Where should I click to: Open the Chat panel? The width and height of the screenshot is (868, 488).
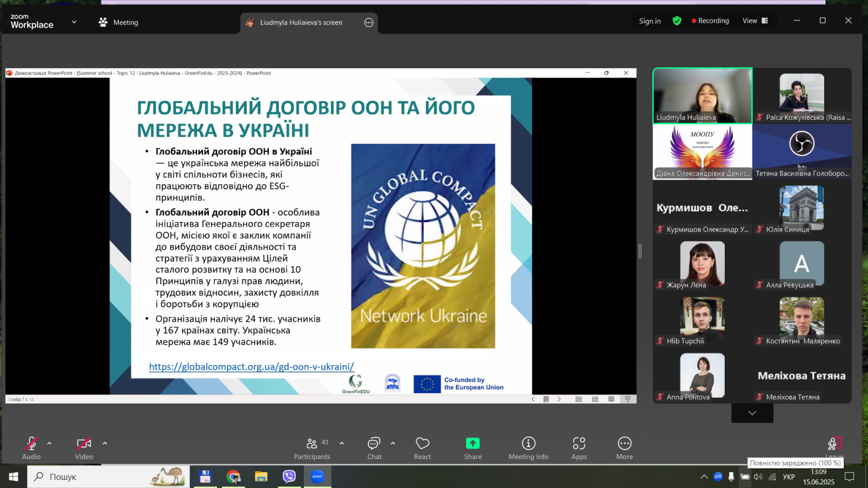click(374, 448)
